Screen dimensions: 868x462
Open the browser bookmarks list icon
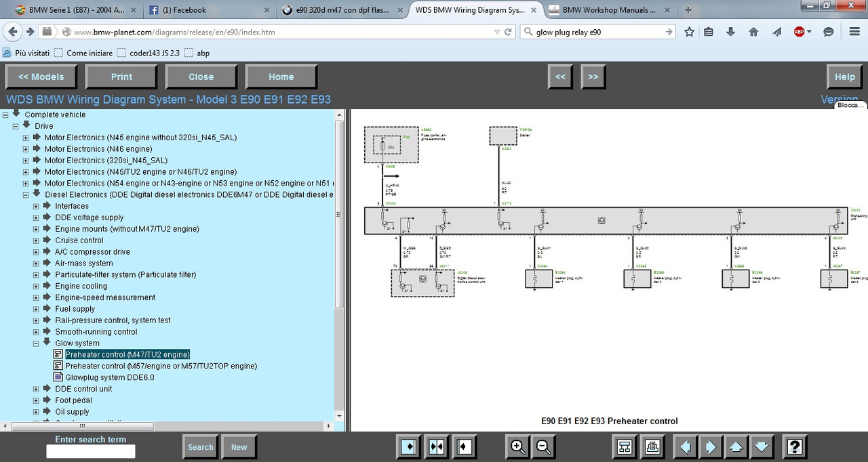tap(709, 32)
